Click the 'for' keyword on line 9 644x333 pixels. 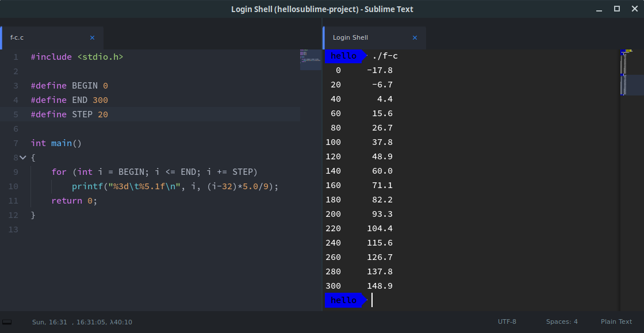click(x=59, y=171)
